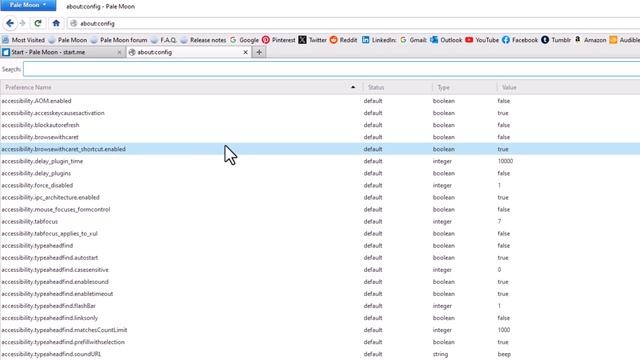Select accessibility.accesskeycausesactivation preference

coord(320,113)
